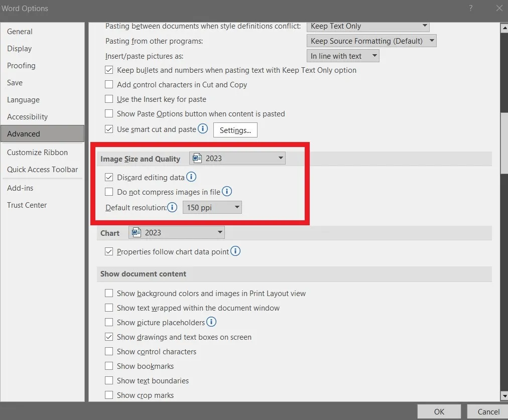Check Show crop marks option
Image resolution: width=508 pixels, height=420 pixels.
(x=109, y=395)
